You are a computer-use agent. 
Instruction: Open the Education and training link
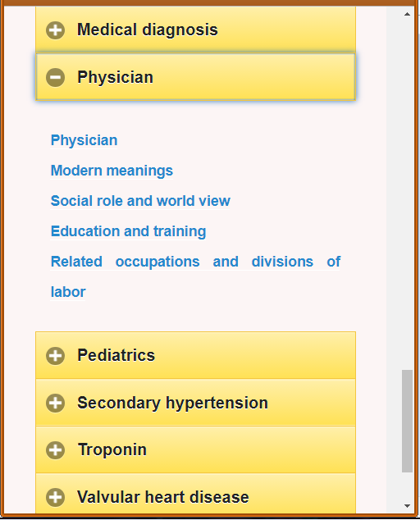pos(129,231)
